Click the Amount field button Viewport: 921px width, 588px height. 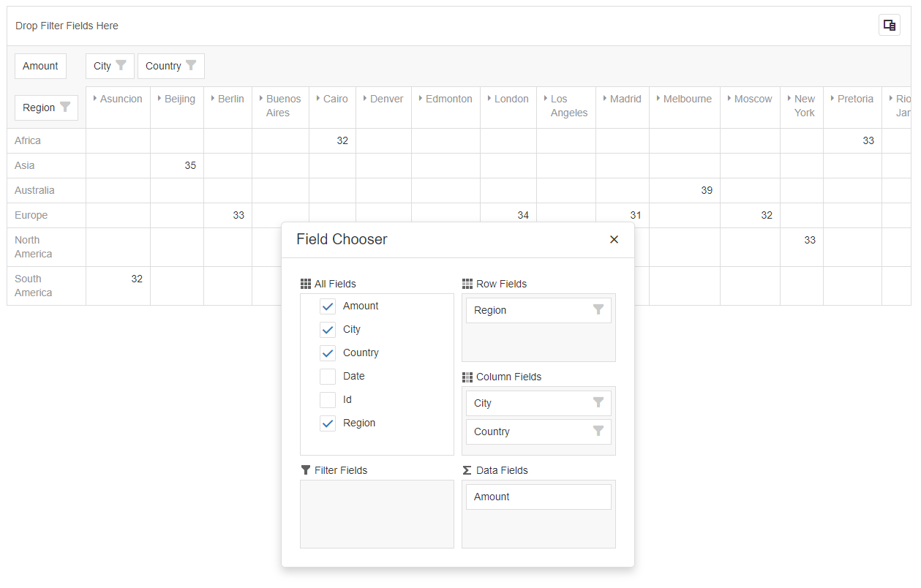40,65
